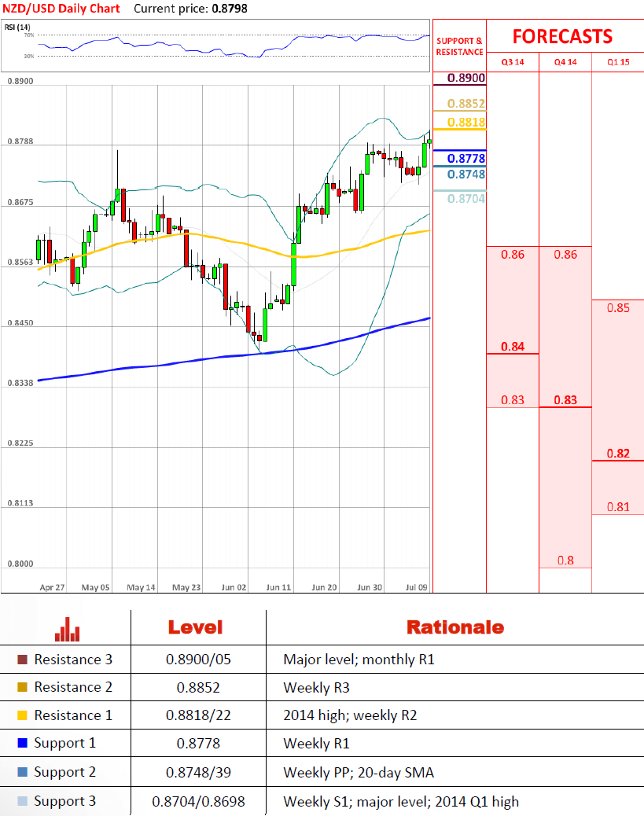Select the Support 2 row label

pyautogui.click(x=65, y=773)
